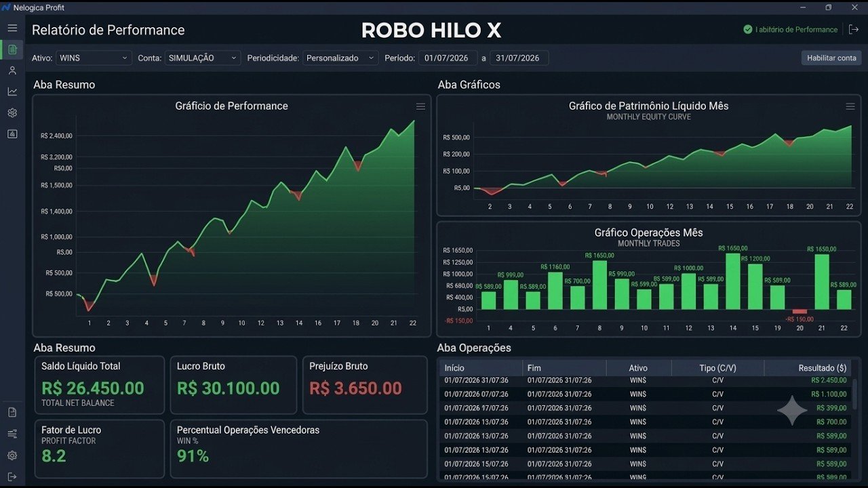Viewport: 868px width, 488px height.
Task: Click the green checkmark status icon
Action: [x=748, y=29]
